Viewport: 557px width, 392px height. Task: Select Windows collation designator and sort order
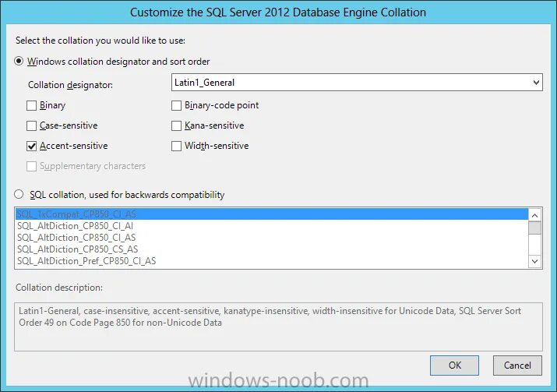coord(19,61)
